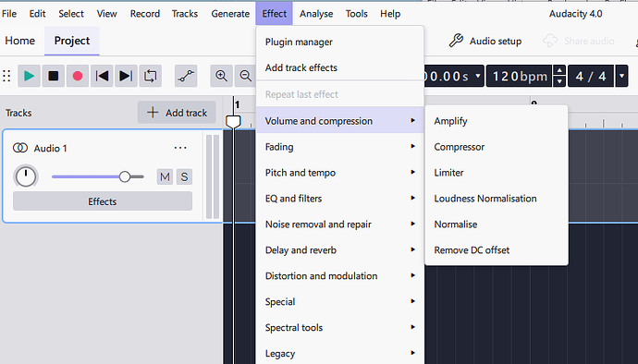This screenshot has width=638, height=364.
Task: Open the Generate menu
Action: tap(230, 14)
